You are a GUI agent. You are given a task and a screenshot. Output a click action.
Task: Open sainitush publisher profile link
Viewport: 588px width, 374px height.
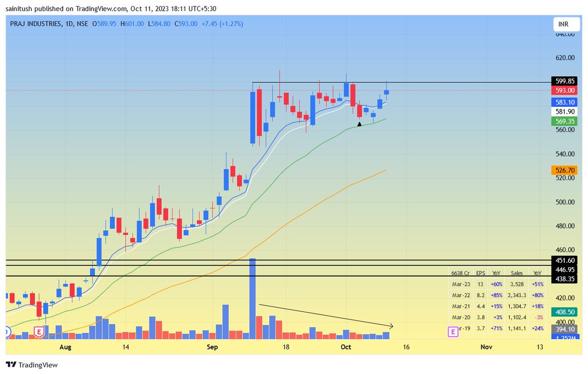(18, 8)
